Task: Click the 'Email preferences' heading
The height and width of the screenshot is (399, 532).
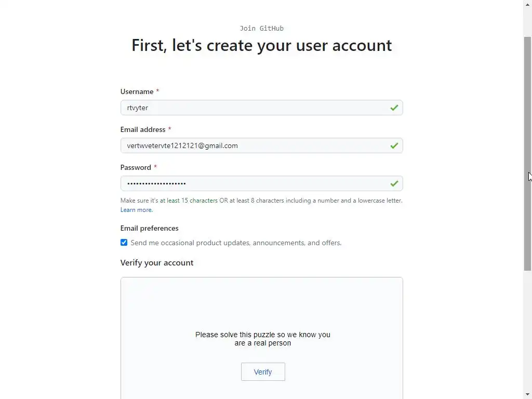Action: tap(149, 228)
